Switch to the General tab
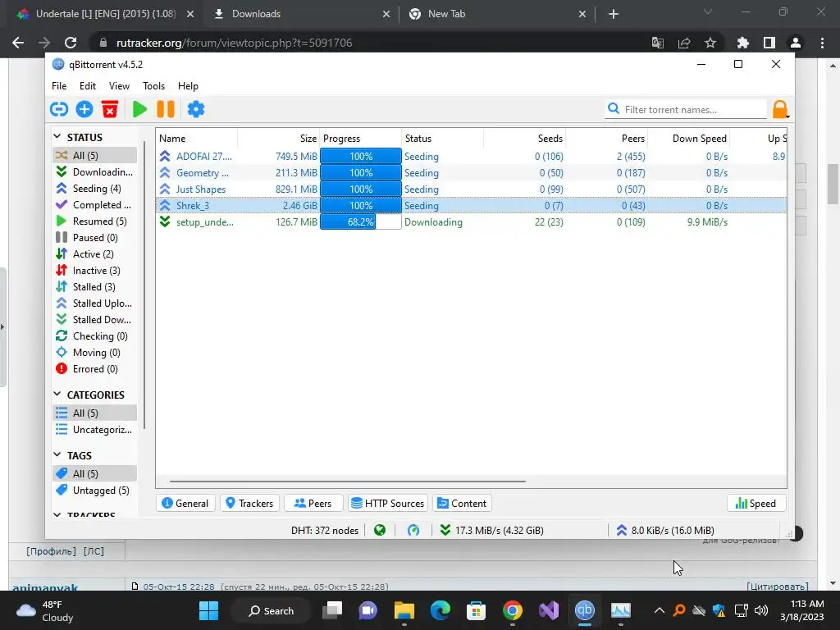 185,503
